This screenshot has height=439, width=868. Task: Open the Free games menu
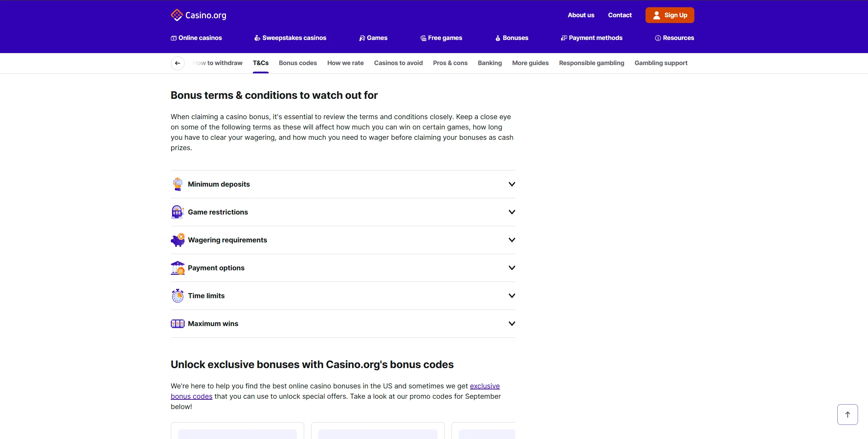click(441, 38)
